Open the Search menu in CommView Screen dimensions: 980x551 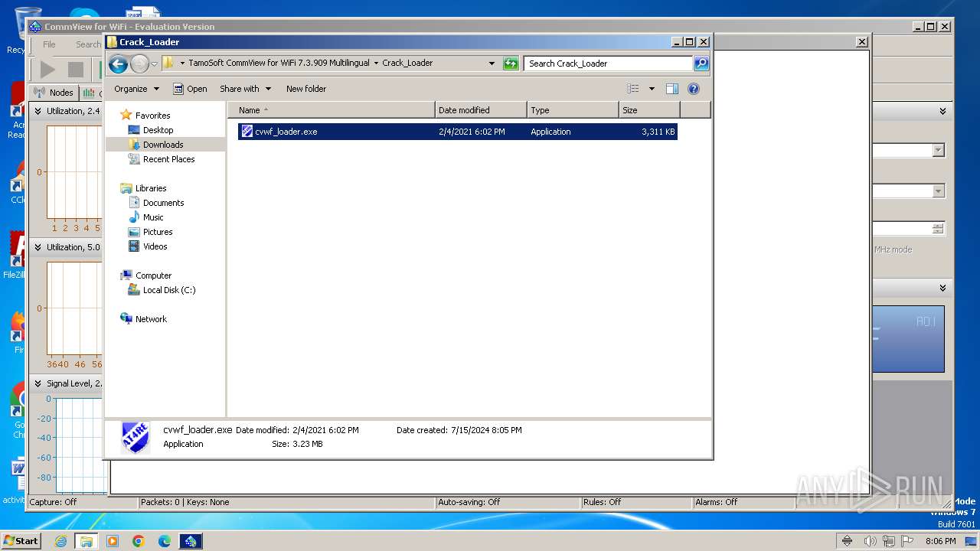(88, 44)
